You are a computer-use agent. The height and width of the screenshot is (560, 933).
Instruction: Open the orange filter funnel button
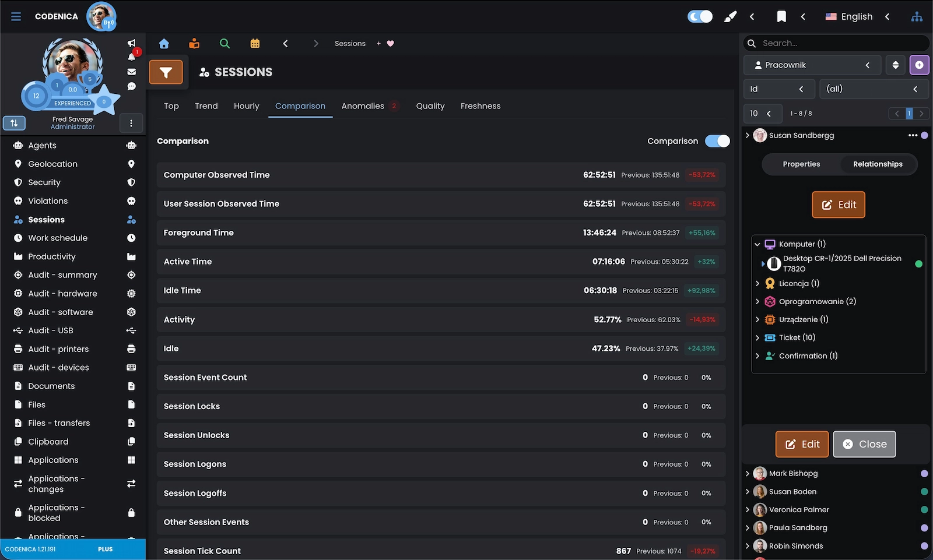[x=166, y=72]
